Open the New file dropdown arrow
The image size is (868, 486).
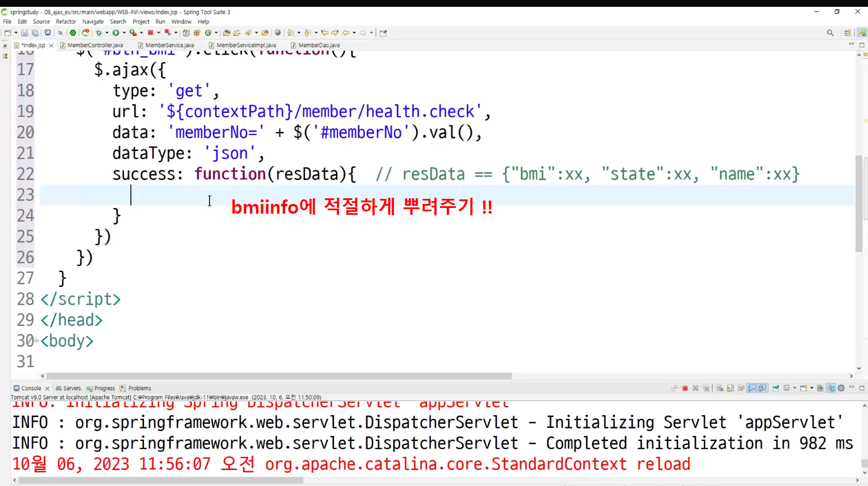coord(16,33)
